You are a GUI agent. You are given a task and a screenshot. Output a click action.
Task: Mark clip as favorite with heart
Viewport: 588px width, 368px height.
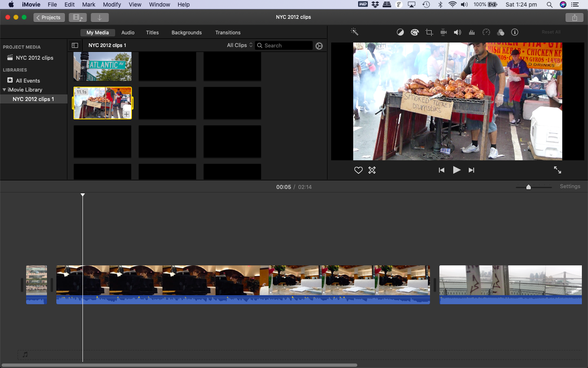358,170
